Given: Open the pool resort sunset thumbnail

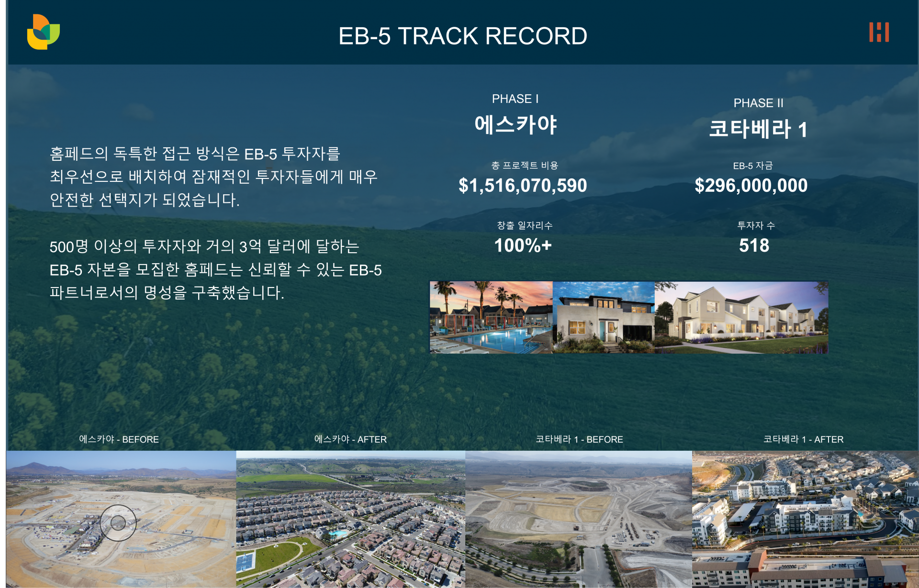Looking at the screenshot, I should [491, 317].
